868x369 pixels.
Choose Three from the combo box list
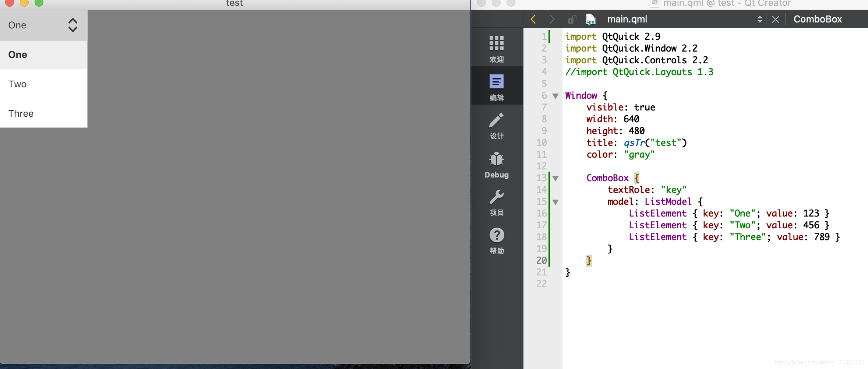coord(43,113)
